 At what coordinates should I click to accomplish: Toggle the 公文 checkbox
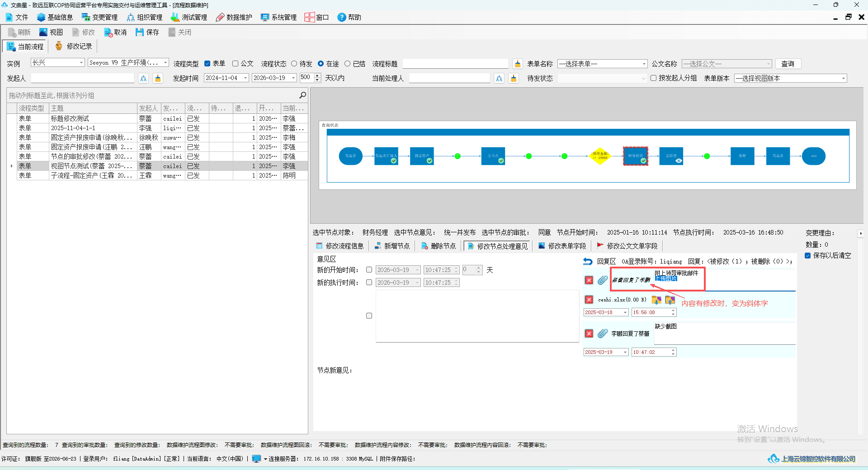click(235, 64)
